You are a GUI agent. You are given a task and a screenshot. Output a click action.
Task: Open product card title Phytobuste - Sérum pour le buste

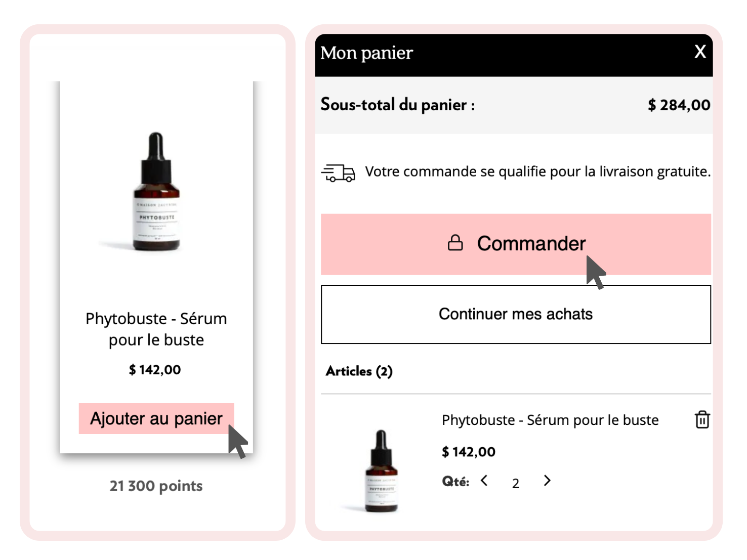tap(156, 329)
